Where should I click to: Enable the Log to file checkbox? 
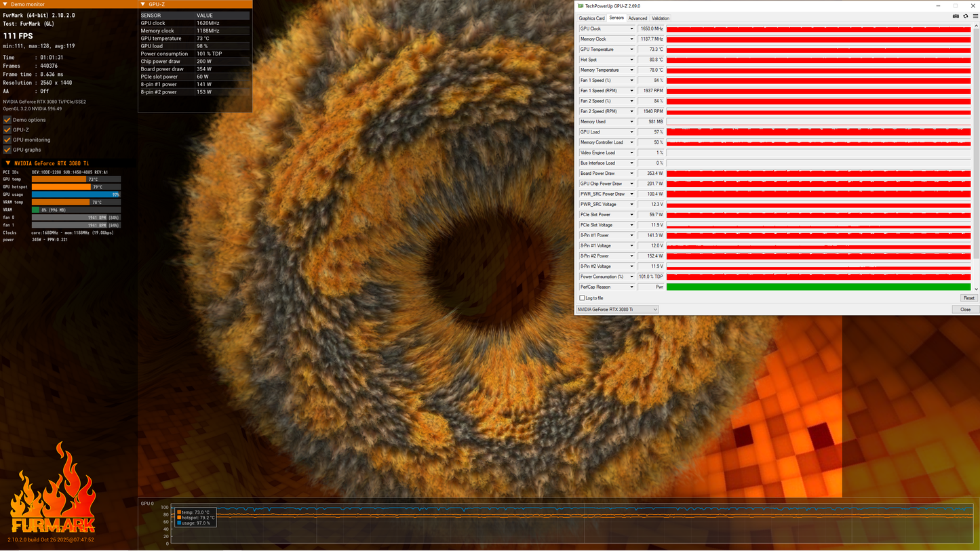coord(582,298)
